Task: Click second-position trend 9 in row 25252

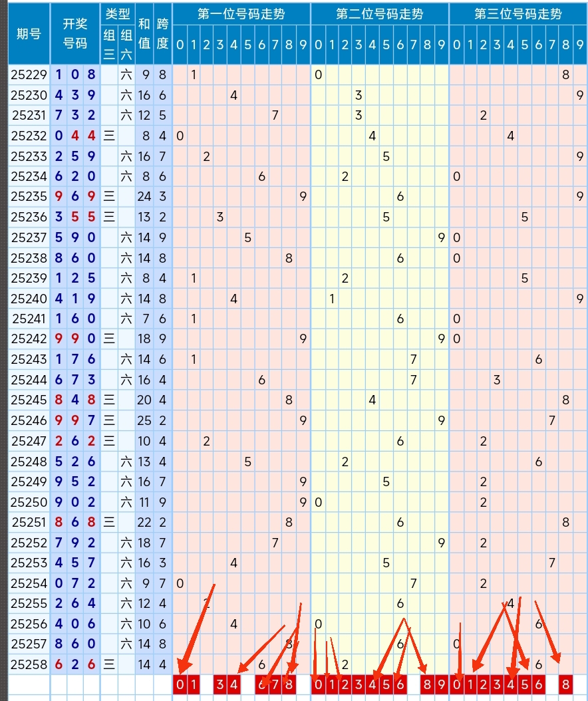Action: [x=442, y=543]
